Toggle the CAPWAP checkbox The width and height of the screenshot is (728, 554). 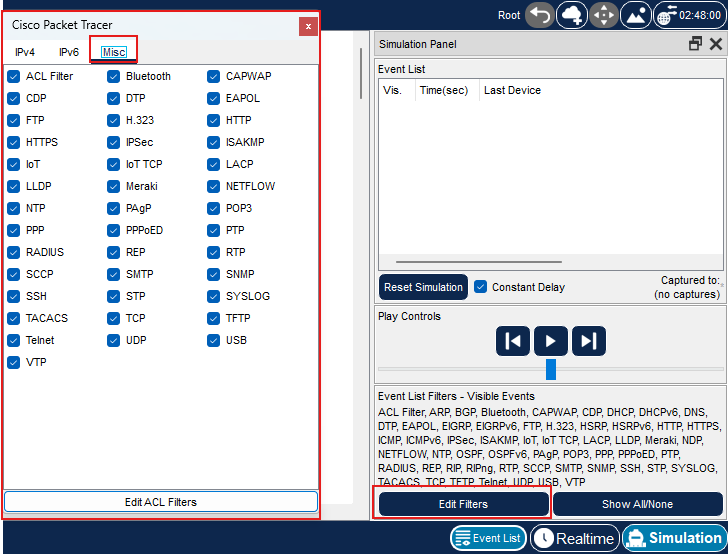click(x=213, y=76)
